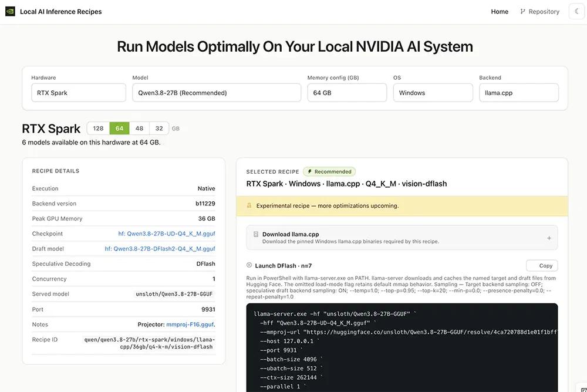Image resolution: width=587 pixels, height=392 pixels.
Task: Open the Qwen3.8-27B-DFlash2-Q4_K_M.gguf draft model link
Action: click(x=160, y=249)
